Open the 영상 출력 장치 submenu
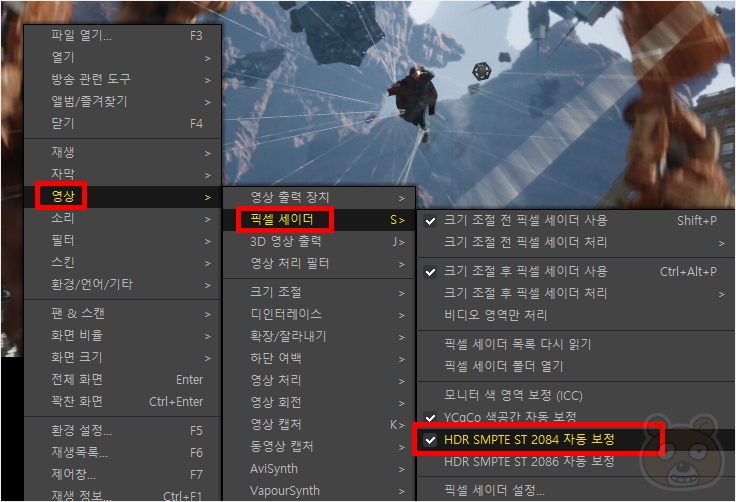 [x=319, y=198]
